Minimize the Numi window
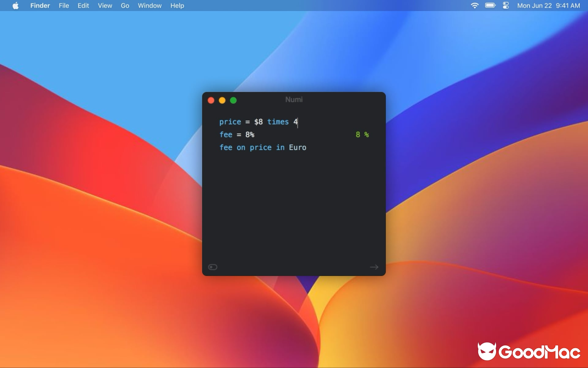The image size is (588, 368). (x=222, y=100)
